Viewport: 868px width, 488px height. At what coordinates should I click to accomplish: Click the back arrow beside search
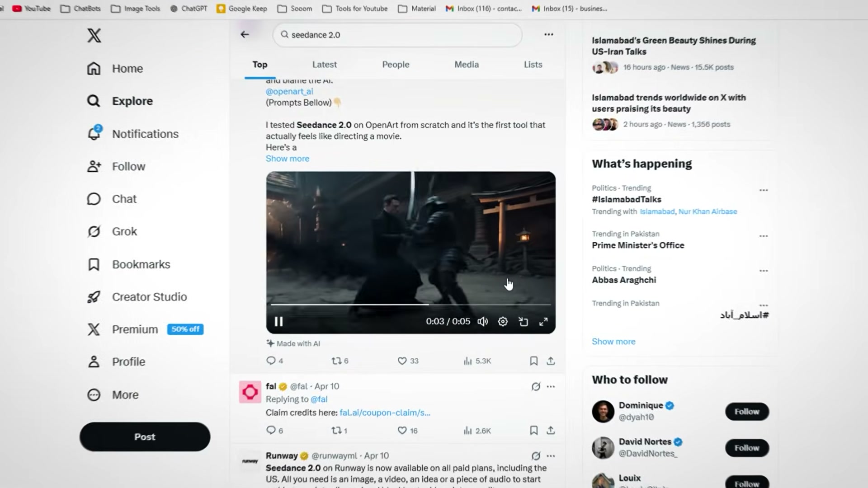pos(245,34)
